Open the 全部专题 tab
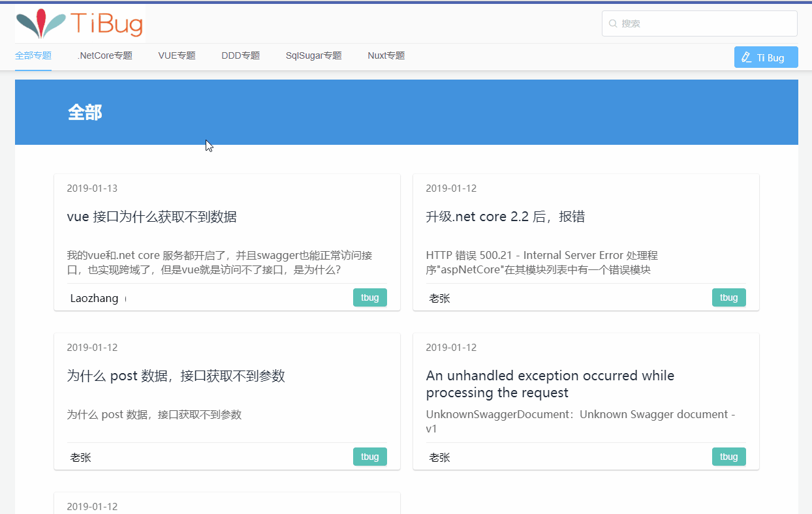 (33, 56)
